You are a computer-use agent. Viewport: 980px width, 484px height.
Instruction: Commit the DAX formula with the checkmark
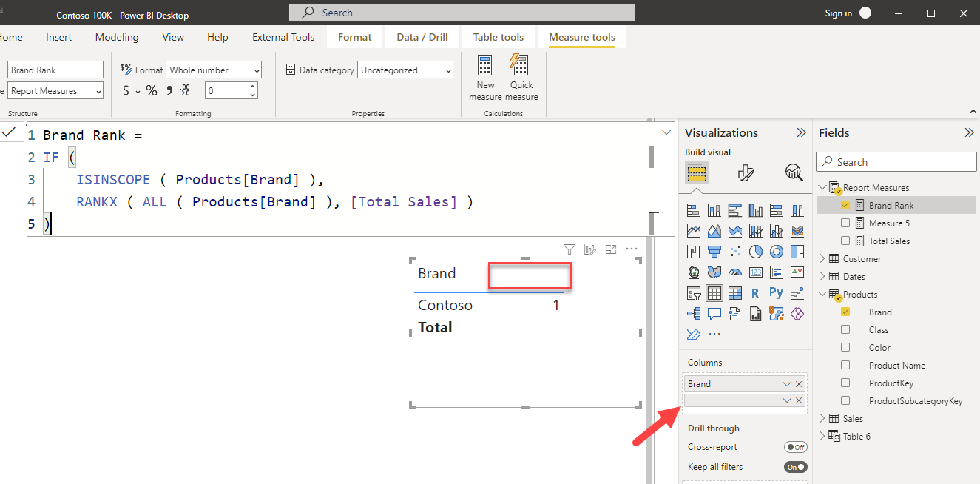pyautogui.click(x=9, y=132)
